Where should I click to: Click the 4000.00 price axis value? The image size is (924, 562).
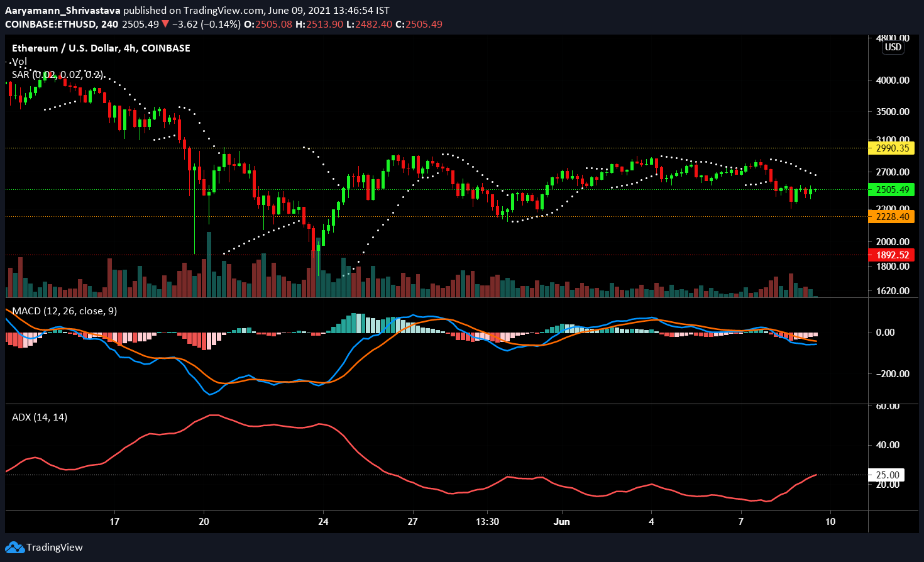pos(893,80)
